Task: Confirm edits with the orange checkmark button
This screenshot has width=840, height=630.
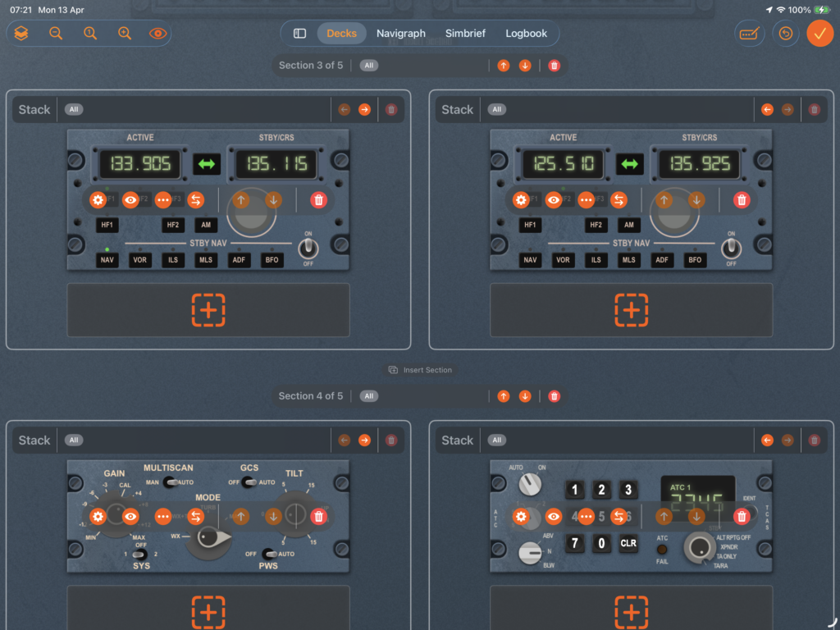Action: (819, 34)
